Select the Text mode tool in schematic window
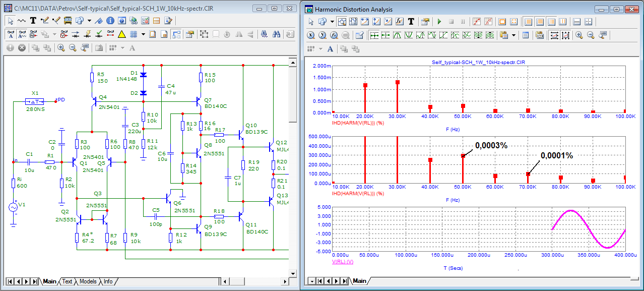Screen dimensions: 644x291 [x=33, y=21]
